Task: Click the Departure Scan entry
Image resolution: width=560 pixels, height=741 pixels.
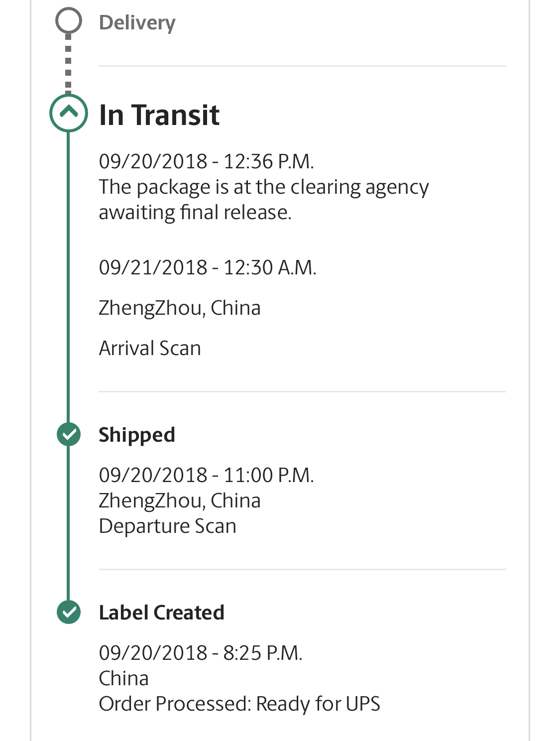Action: (x=167, y=526)
